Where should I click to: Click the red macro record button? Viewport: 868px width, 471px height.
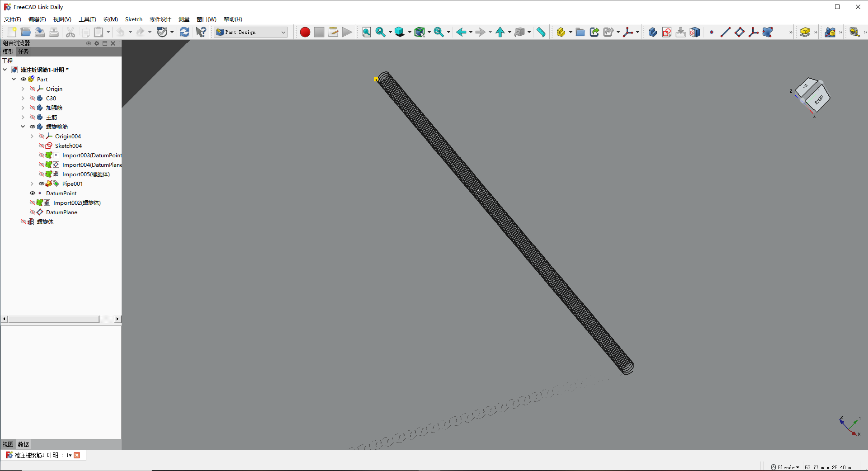coord(305,32)
